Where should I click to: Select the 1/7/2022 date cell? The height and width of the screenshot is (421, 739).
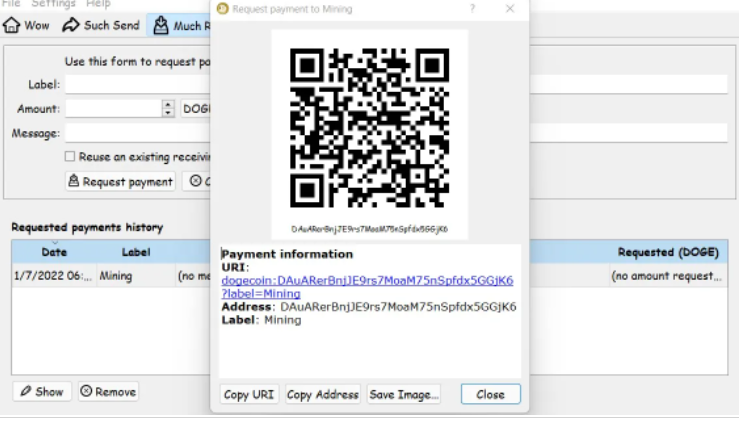[53, 276]
